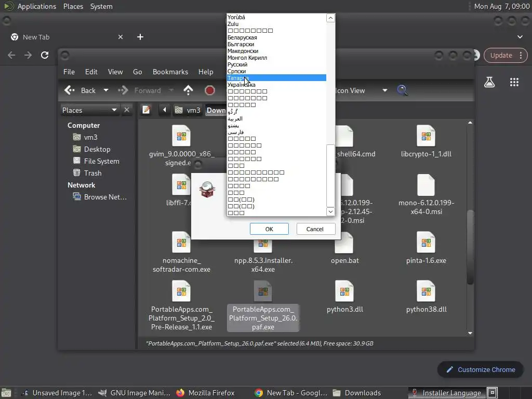The width and height of the screenshot is (532, 399).
Task: Open the Places sidebar selector dropdown
Action: coord(89,110)
